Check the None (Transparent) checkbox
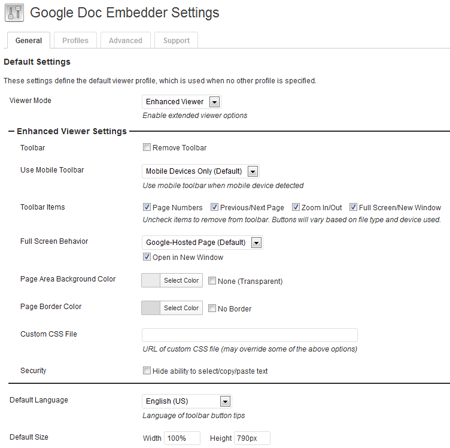This screenshot has width=450, height=448. click(212, 281)
